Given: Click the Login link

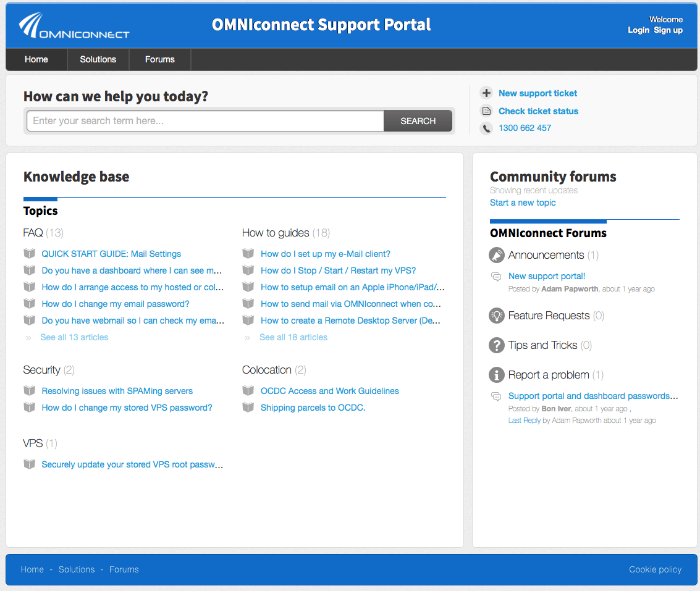Looking at the screenshot, I should click(638, 30).
